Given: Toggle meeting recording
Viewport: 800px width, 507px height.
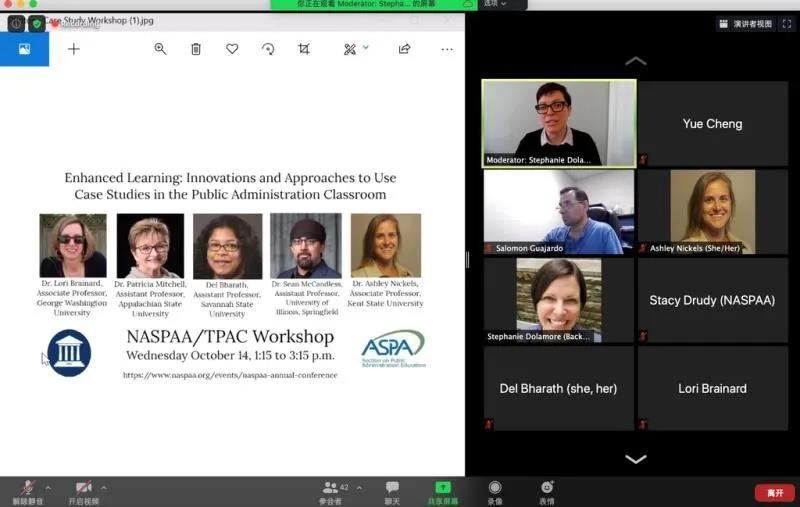Looking at the screenshot, I should click(x=494, y=491).
